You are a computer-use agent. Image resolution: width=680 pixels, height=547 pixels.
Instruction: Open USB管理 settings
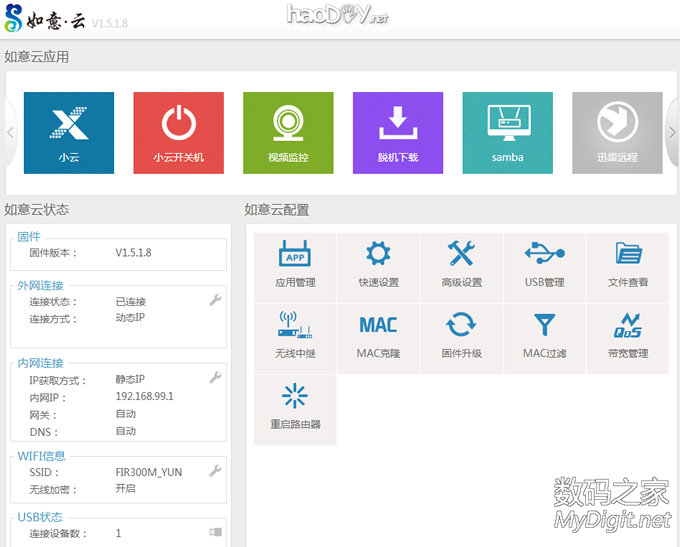tap(544, 267)
